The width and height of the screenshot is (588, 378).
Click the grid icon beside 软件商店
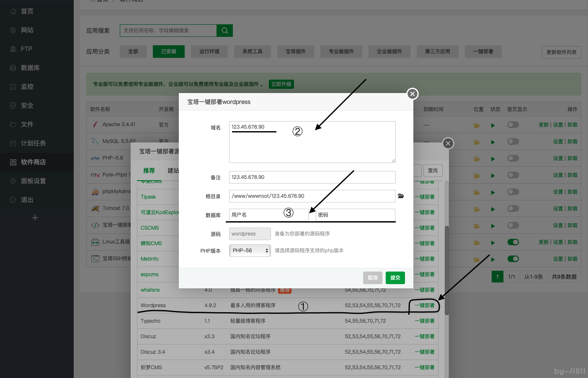click(x=13, y=162)
